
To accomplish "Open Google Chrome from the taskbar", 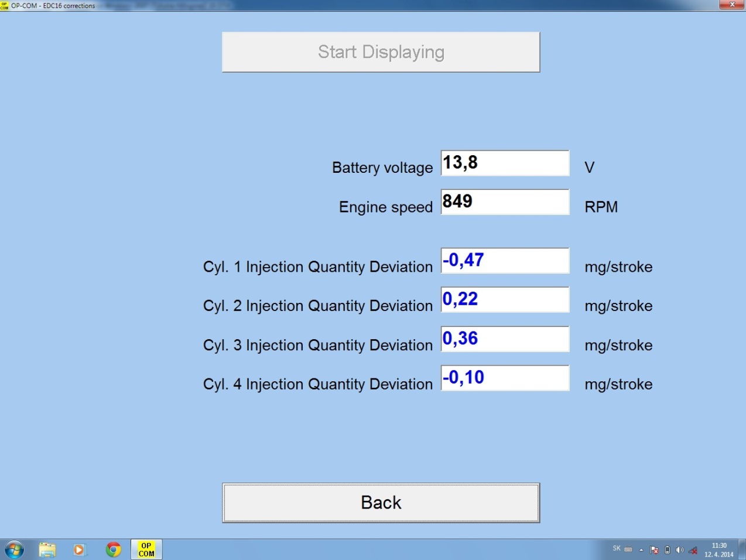I will (x=113, y=549).
